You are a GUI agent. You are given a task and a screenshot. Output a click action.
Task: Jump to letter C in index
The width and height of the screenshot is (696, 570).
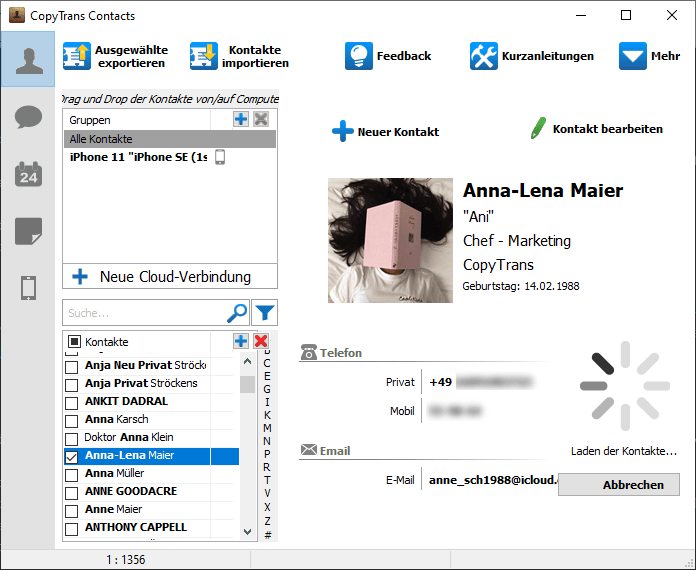pyautogui.click(x=267, y=363)
